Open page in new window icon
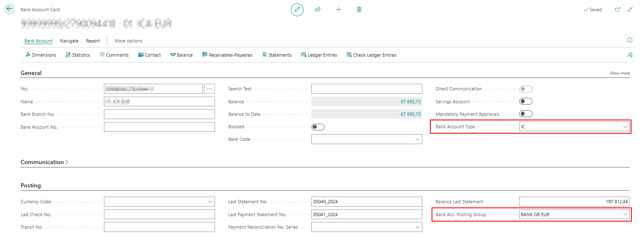The height and width of the screenshot is (237, 644). (618, 10)
